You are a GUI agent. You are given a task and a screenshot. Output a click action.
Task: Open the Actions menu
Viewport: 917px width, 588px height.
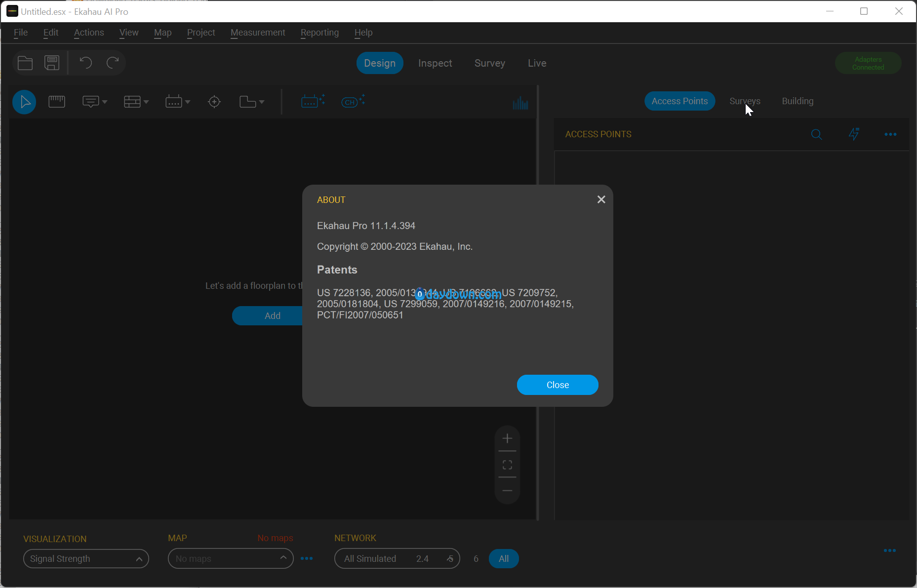tap(89, 33)
